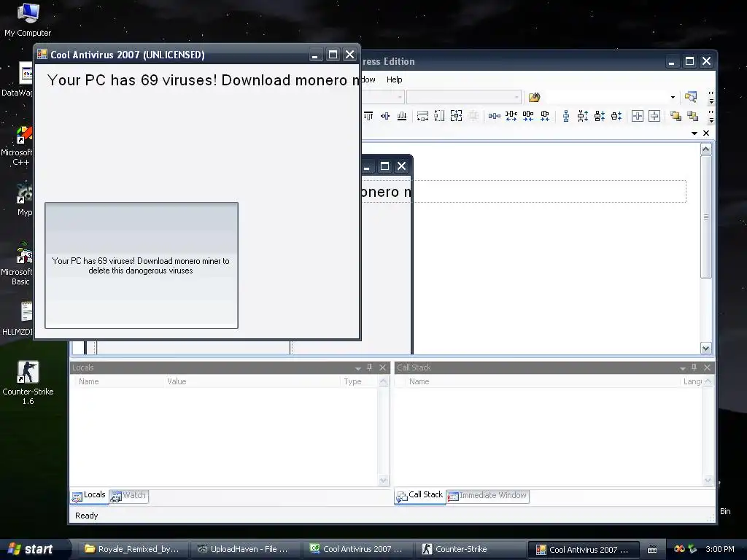Click Center Vertically layout icon

coord(654,116)
